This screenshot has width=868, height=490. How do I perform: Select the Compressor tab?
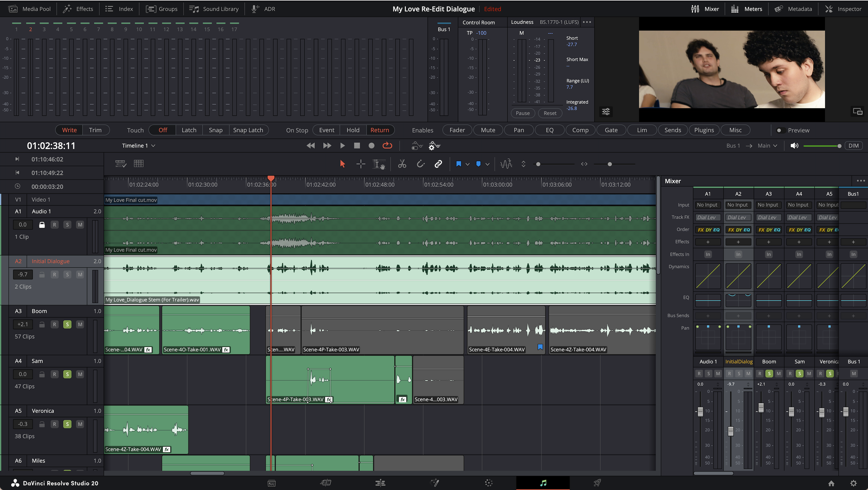[580, 130]
